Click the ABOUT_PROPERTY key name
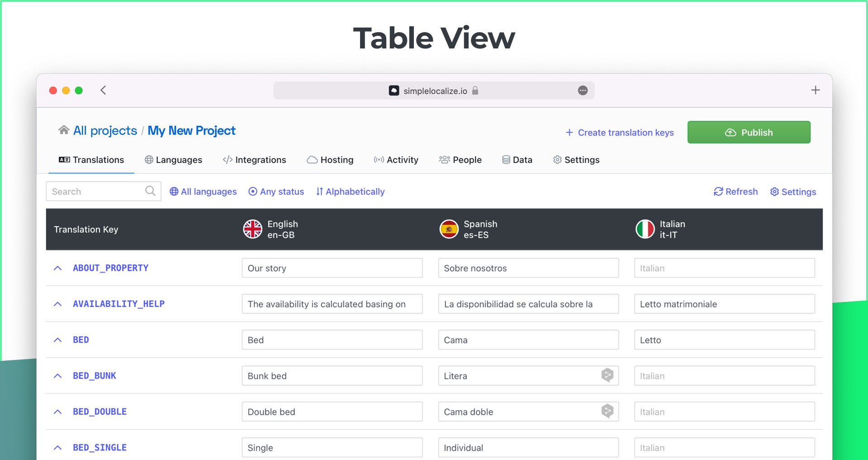This screenshot has height=460, width=868. [111, 268]
